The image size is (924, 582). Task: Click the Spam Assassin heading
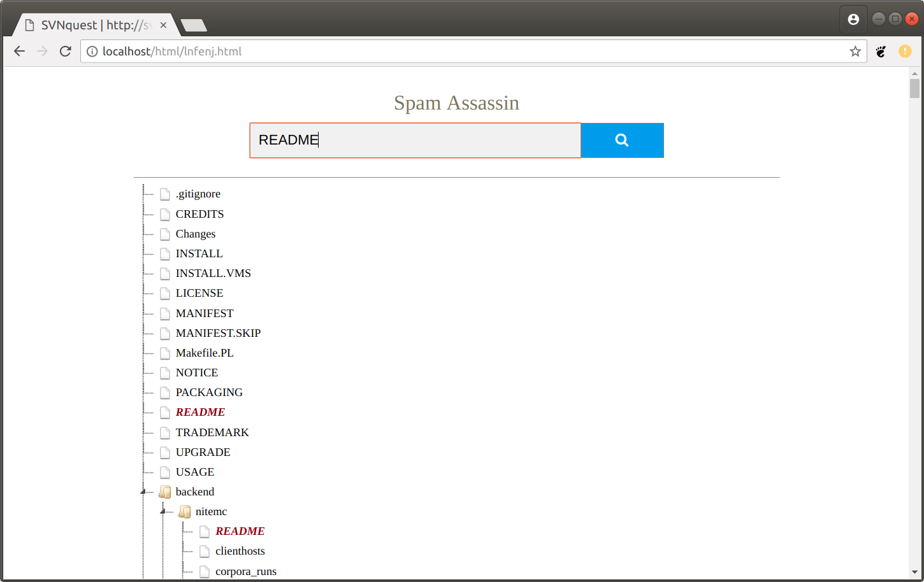point(456,103)
